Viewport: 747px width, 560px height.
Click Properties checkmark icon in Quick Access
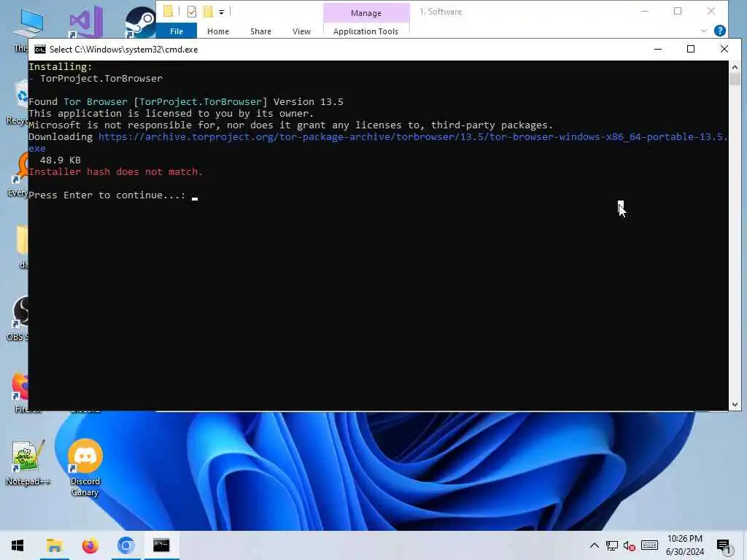[x=192, y=12]
